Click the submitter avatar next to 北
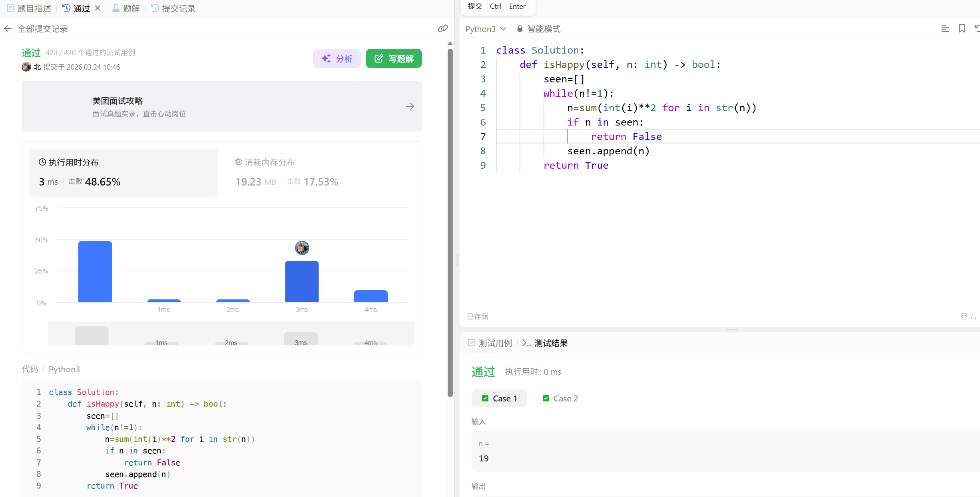 click(x=26, y=67)
